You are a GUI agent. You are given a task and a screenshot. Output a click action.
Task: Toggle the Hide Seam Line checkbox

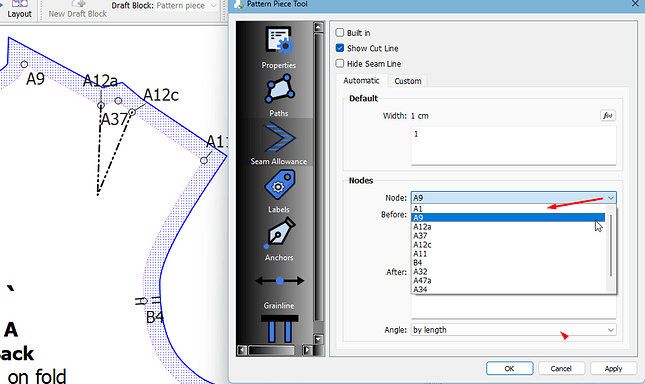coord(340,63)
